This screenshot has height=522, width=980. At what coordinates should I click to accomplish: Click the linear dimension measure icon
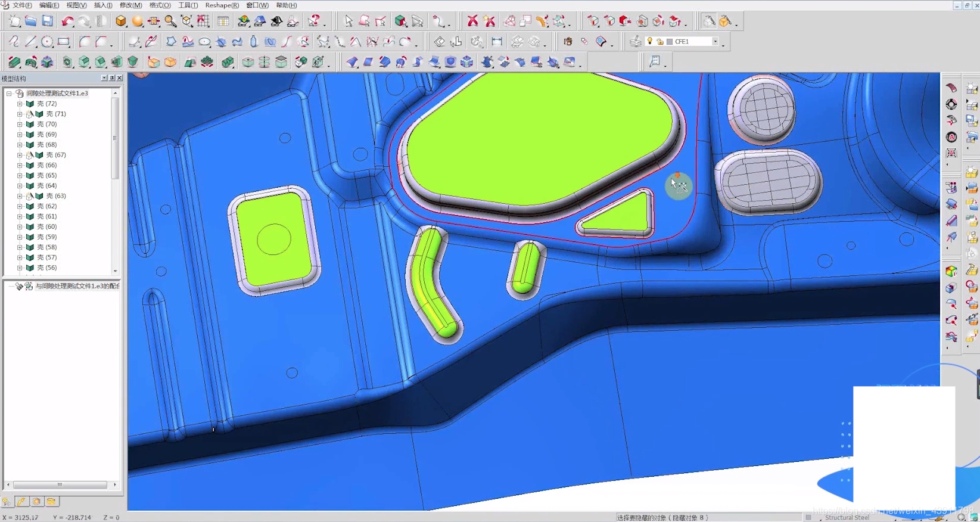tap(497, 42)
